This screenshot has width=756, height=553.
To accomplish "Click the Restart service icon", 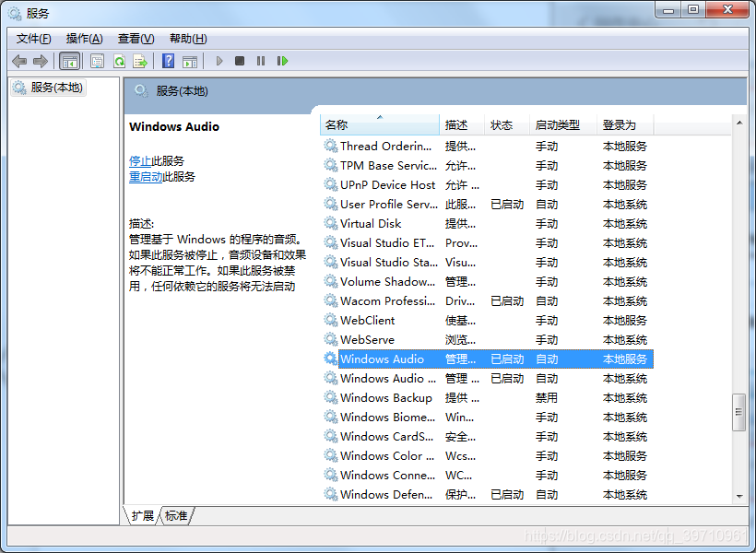I will click(x=282, y=61).
